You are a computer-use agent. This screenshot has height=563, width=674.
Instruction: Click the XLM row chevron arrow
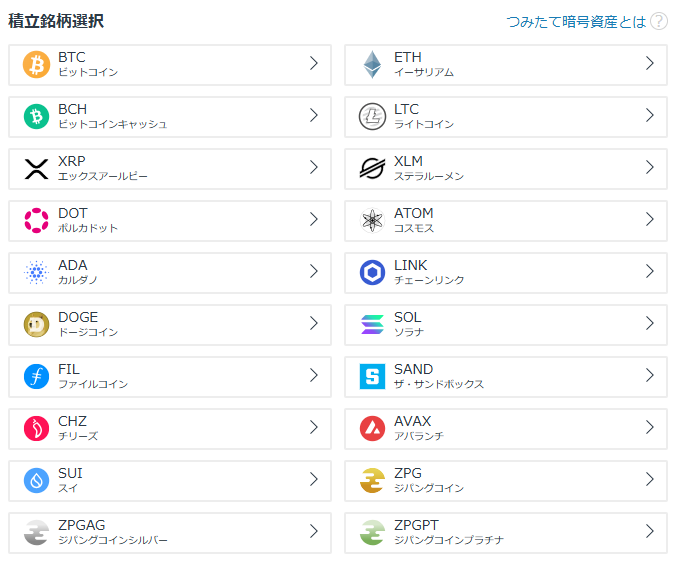click(x=650, y=167)
